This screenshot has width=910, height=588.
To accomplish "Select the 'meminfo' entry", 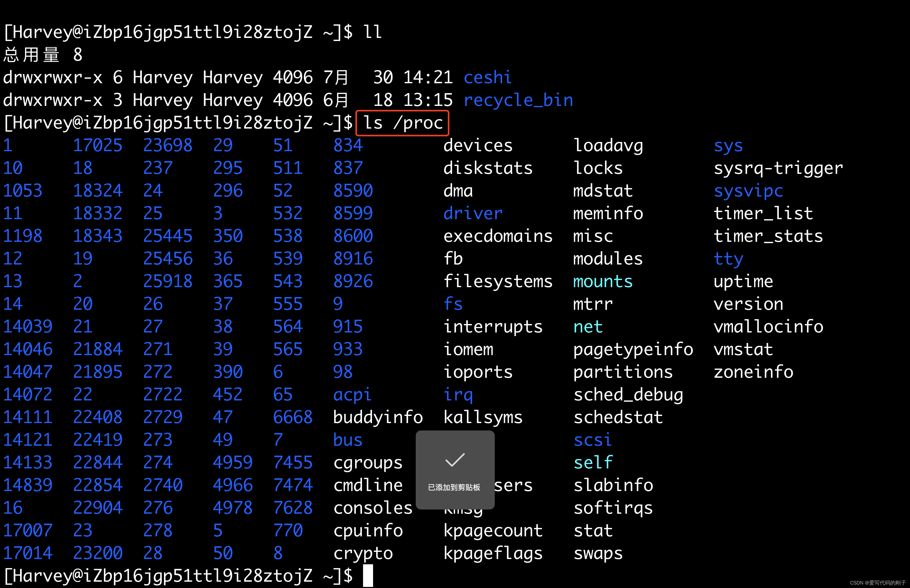I will [x=608, y=213].
